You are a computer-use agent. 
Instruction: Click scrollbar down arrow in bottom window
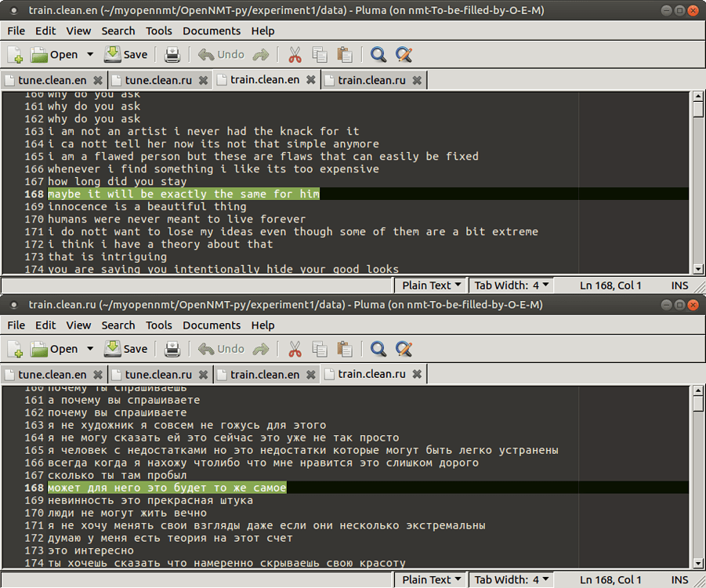(x=698, y=563)
